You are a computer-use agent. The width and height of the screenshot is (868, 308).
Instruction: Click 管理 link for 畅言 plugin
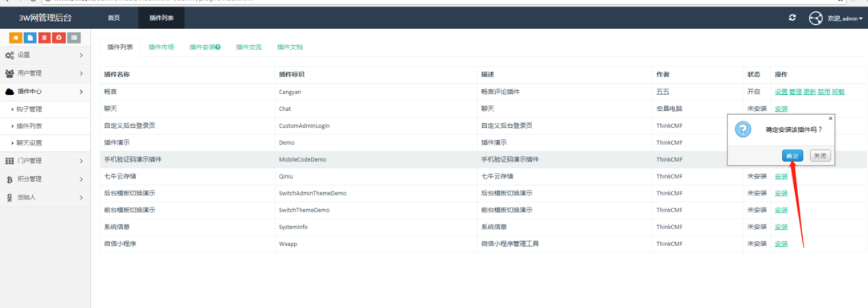[x=796, y=92]
